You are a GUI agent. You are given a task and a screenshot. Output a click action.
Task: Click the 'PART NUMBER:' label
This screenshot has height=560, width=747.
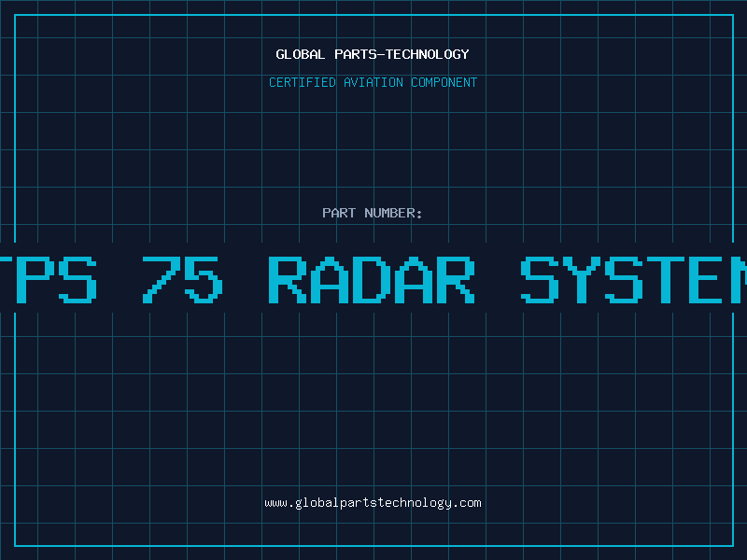pos(373,213)
